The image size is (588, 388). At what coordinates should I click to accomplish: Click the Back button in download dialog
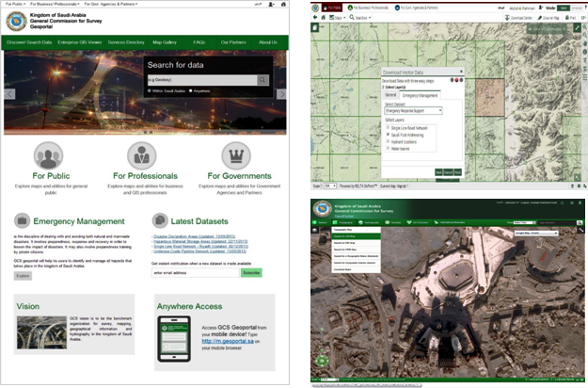[x=438, y=172]
